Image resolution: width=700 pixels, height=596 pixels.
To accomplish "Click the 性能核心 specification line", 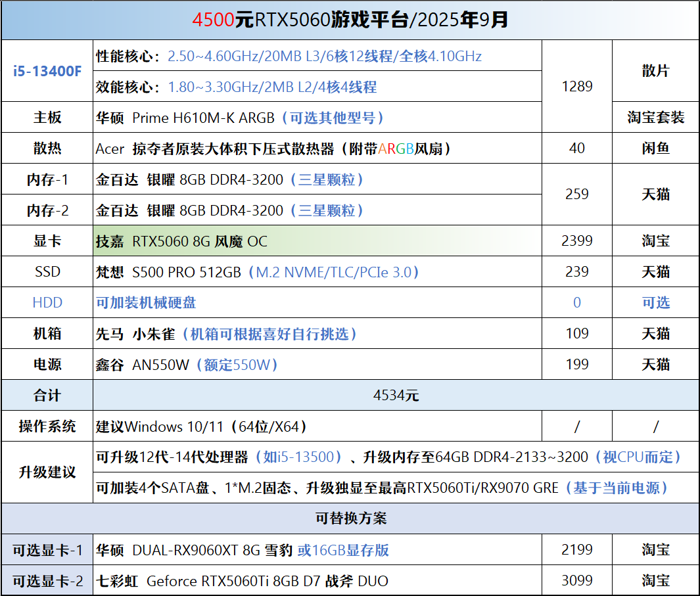I will (x=317, y=56).
